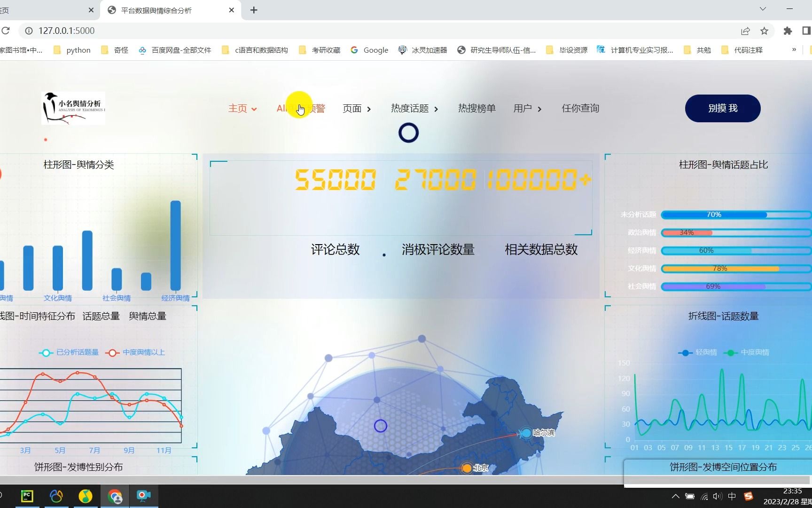
Task: Open the 热搜榜单 navigation item
Action: point(477,109)
